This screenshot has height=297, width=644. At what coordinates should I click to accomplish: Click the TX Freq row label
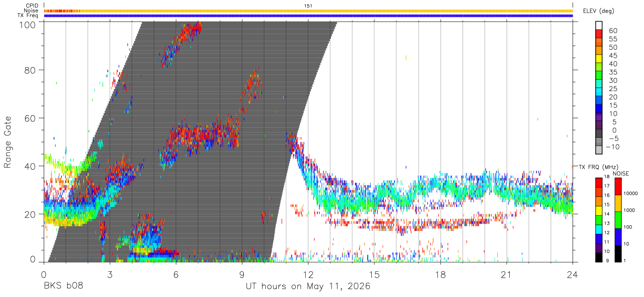28,16
